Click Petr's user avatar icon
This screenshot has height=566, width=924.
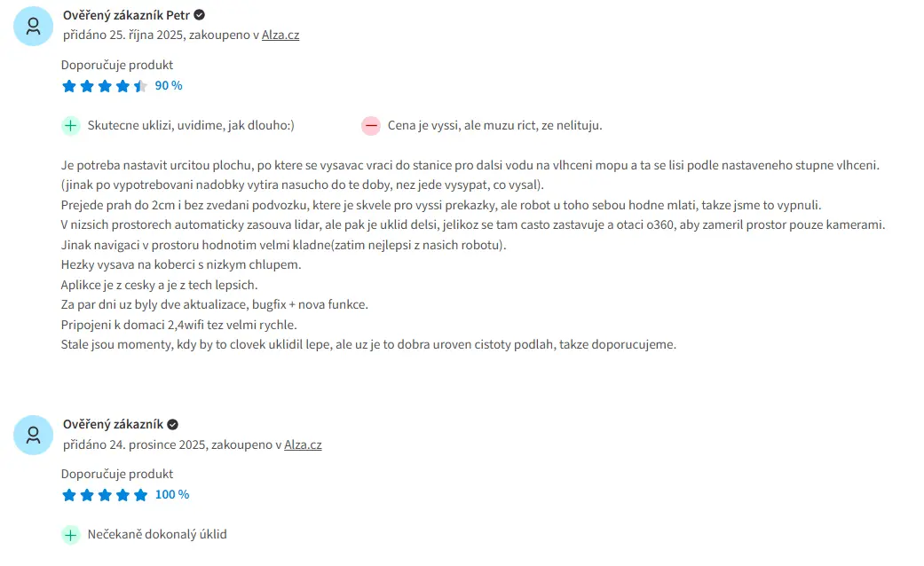[x=34, y=27]
